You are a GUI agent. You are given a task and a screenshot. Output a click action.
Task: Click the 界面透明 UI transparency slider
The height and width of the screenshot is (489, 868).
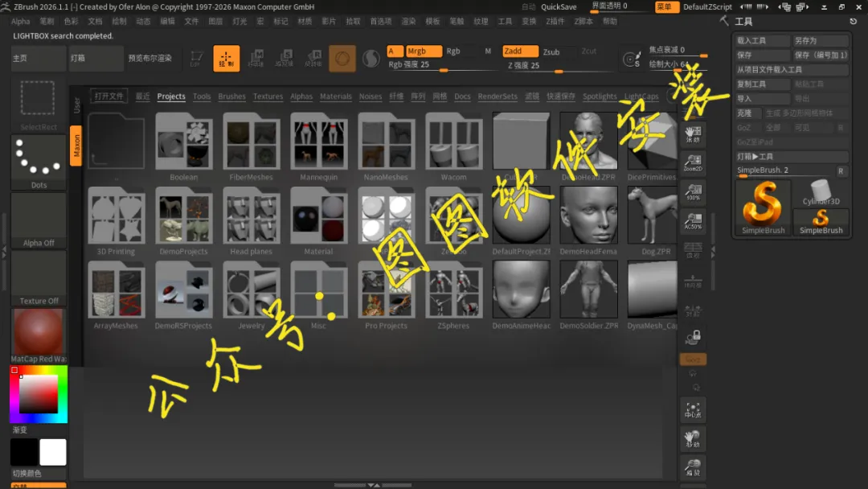point(620,6)
